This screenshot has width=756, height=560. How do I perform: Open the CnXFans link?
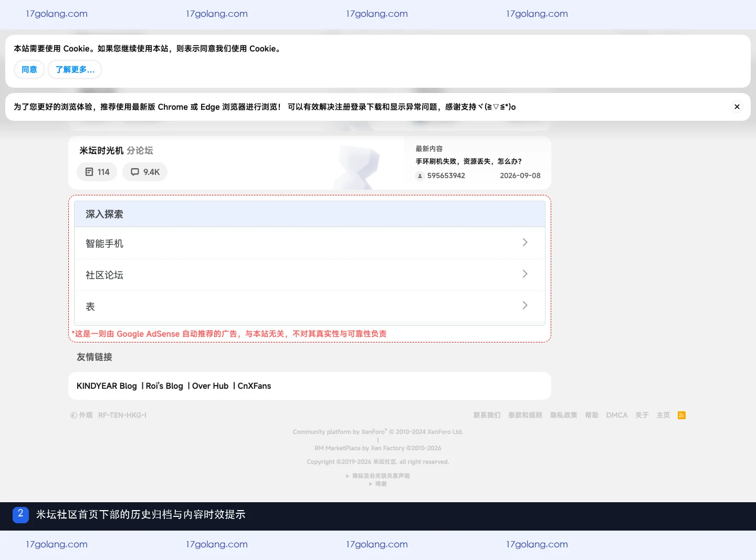(255, 386)
